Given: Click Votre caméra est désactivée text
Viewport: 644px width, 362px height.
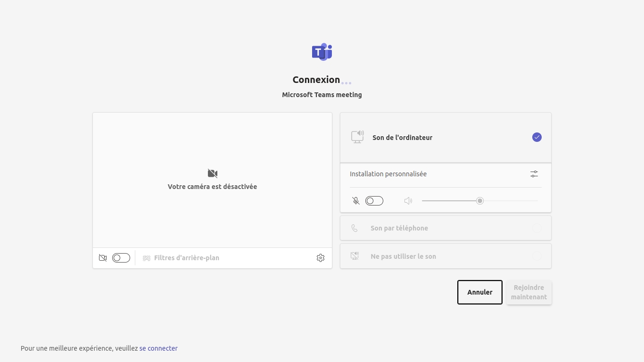Looking at the screenshot, I should pos(212,187).
